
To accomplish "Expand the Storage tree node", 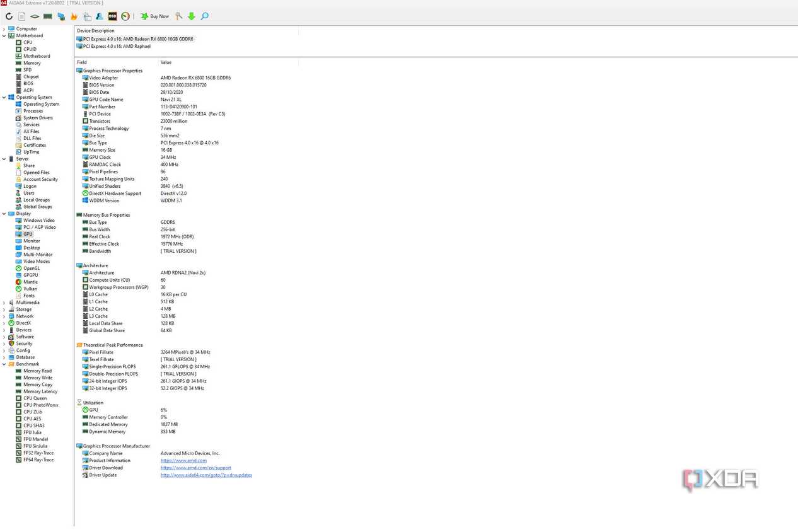I will point(4,309).
